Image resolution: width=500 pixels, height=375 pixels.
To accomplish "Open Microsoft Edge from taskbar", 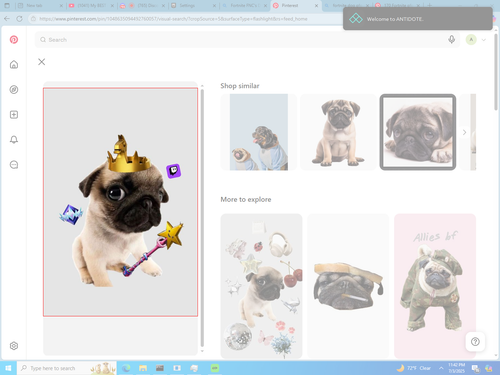I will pyautogui.click(x=126, y=368).
